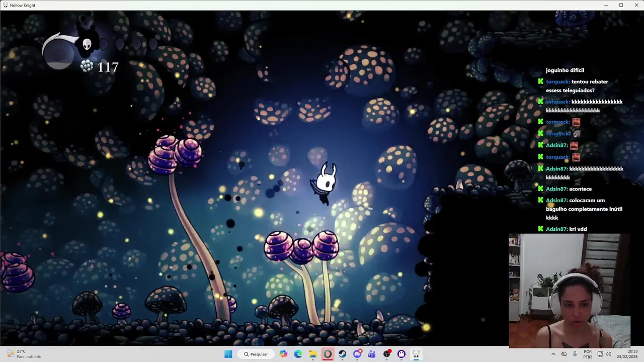644x362 pixels.
Task: Click the Geo currency icon beside 117
Action: pyautogui.click(x=87, y=66)
